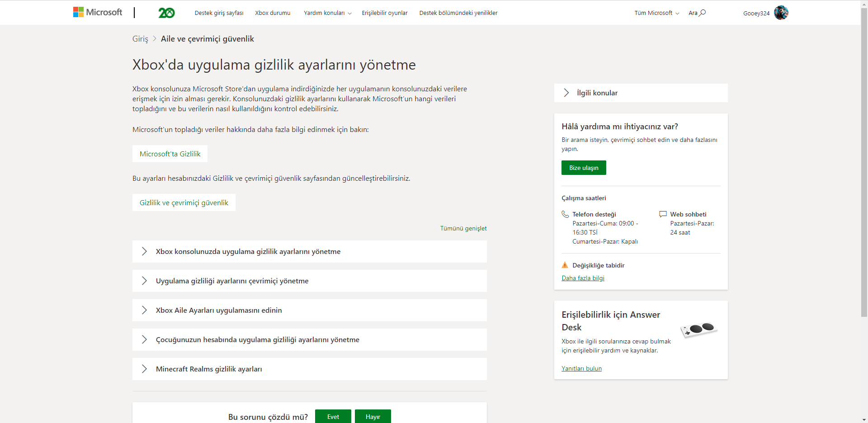Screen dimensions: 868x423
Task: Click the 'Değişikliğe tabidir' notice text
Action: coord(598,265)
